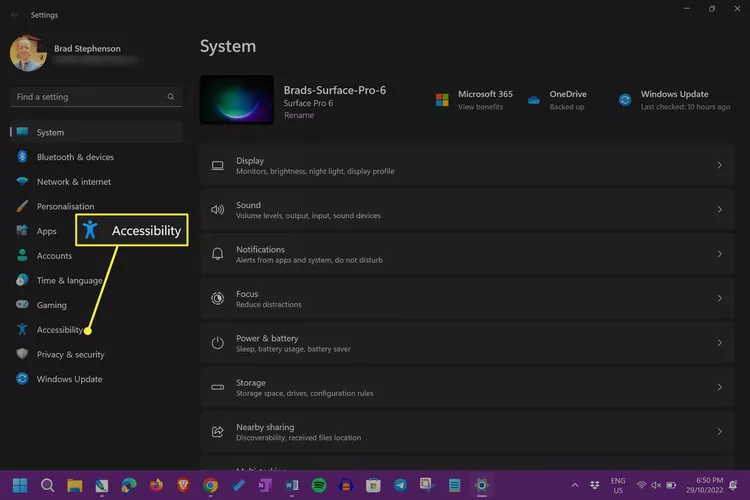Expand the Nearby sharing chevron
The height and width of the screenshot is (500, 750).
click(x=719, y=432)
